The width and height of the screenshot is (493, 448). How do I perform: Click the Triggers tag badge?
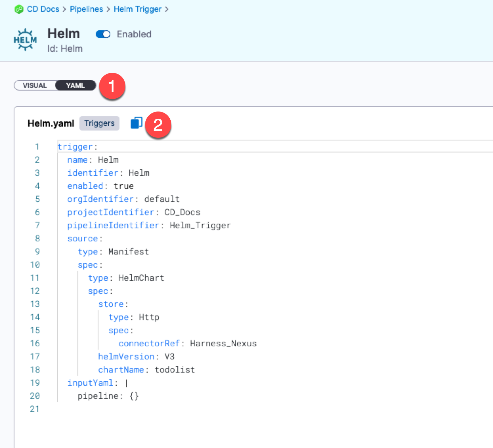point(99,123)
